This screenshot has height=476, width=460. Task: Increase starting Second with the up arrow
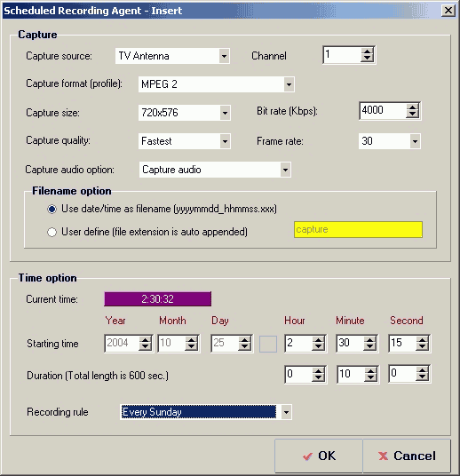422,340
